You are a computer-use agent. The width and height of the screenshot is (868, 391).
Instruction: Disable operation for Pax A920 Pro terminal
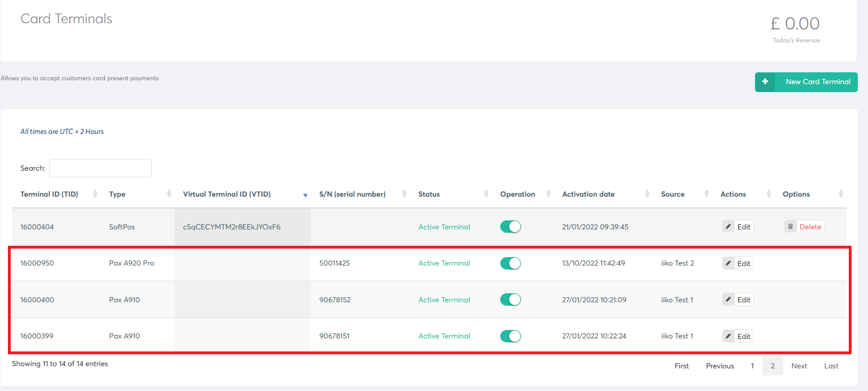(510, 263)
